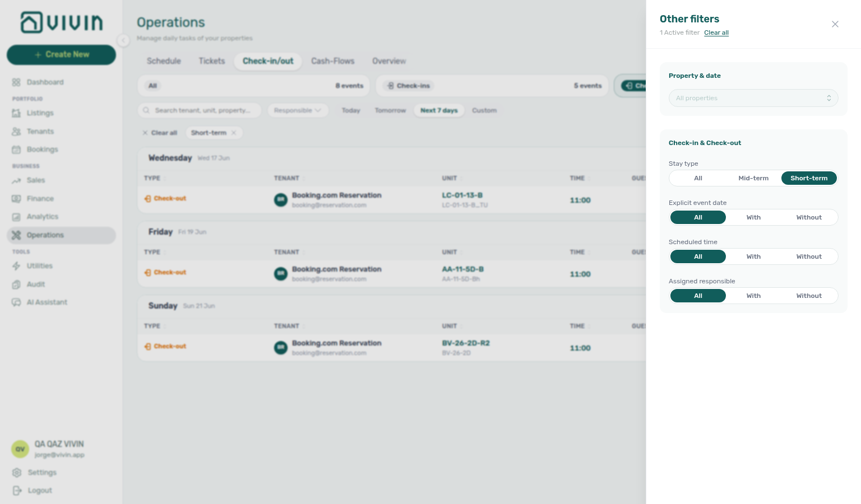Screen dimensions: 861x504
Task: Open Utilities icon in sidebar
Action: [x=16, y=266]
